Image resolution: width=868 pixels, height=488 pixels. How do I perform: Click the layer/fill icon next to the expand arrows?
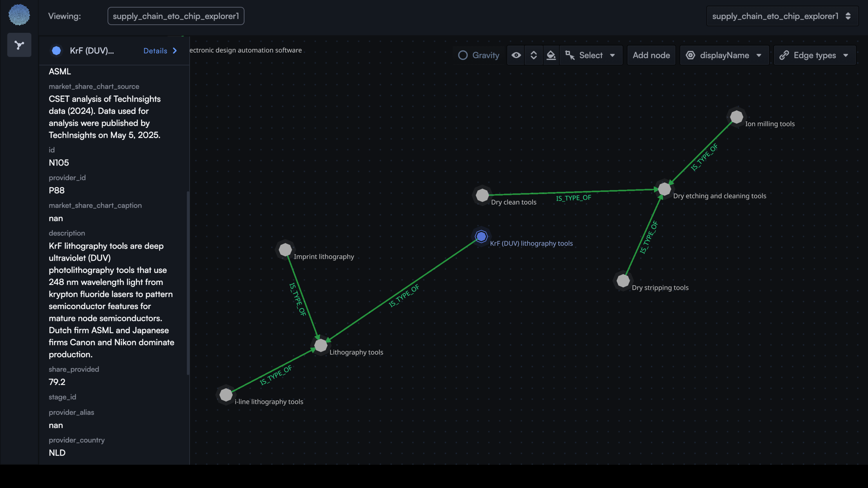click(x=551, y=55)
